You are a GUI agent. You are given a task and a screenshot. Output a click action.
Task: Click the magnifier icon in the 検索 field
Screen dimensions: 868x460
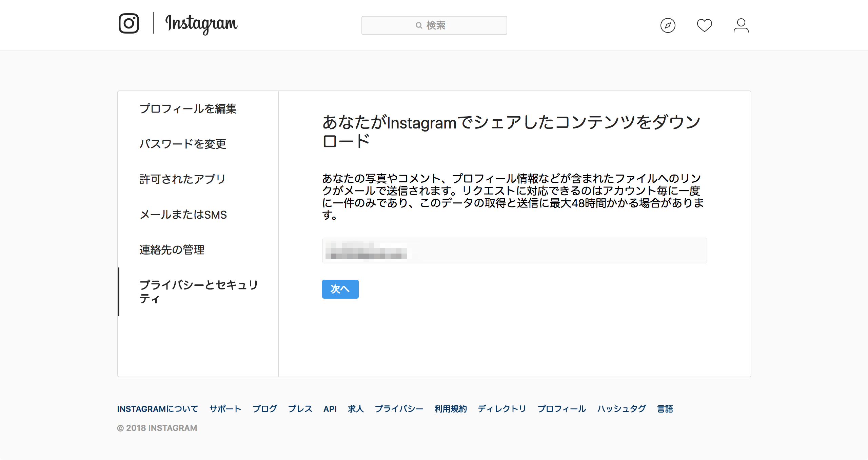click(419, 25)
